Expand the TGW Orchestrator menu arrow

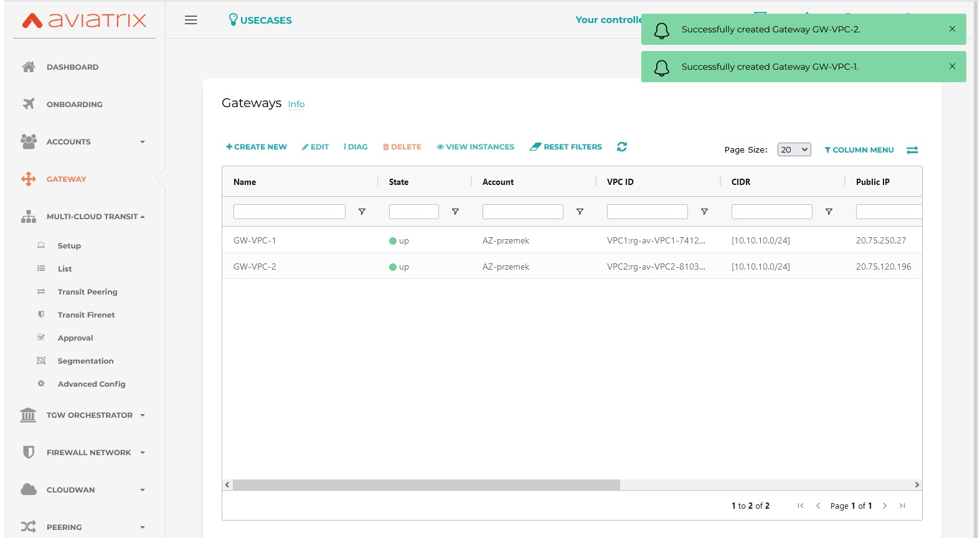tap(143, 415)
